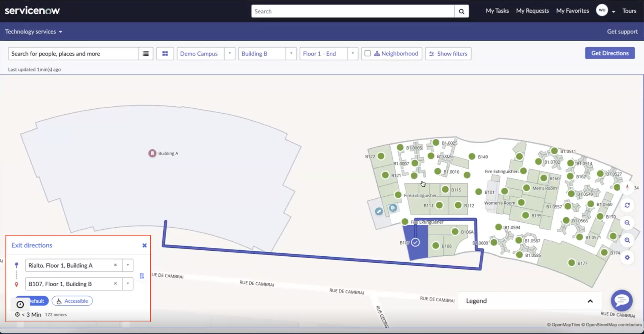This screenshot has height=334, width=644.
Task: Refresh the map with the circular arrows icon
Action: (627, 205)
